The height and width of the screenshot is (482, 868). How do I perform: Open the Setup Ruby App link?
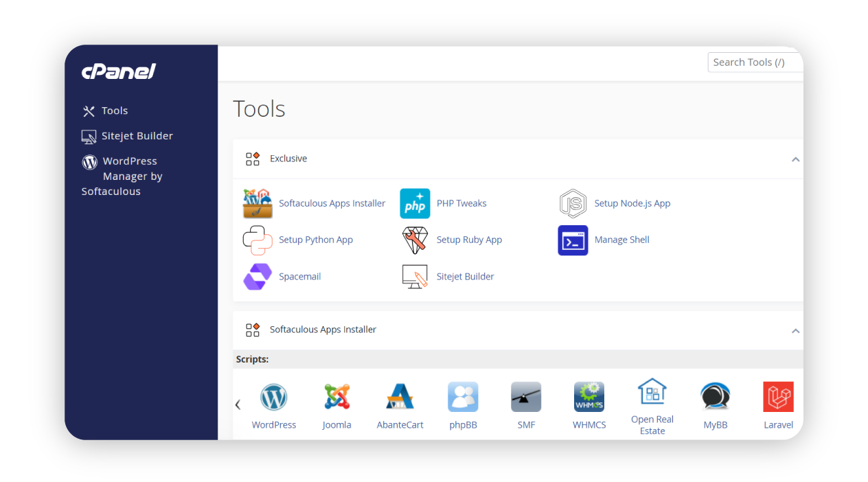coord(469,240)
